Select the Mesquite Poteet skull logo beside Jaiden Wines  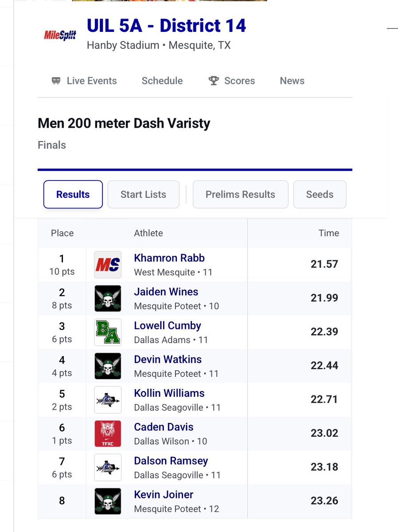point(108,298)
